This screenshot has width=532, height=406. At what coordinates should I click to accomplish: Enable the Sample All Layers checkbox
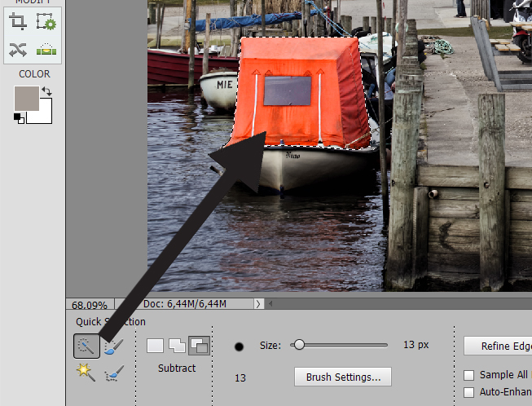click(468, 375)
